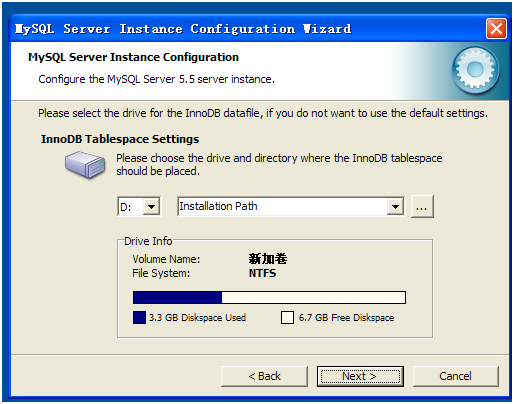Click the Installation Path text field
Viewport: 514px width, 404px height.
(x=283, y=207)
